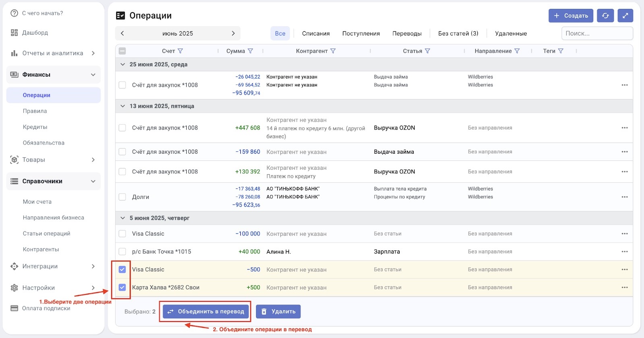Image resolution: width=644 pixels, height=338 pixels.
Task: Go to next month with right arrow
Action: pyautogui.click(x=233, y=33)
